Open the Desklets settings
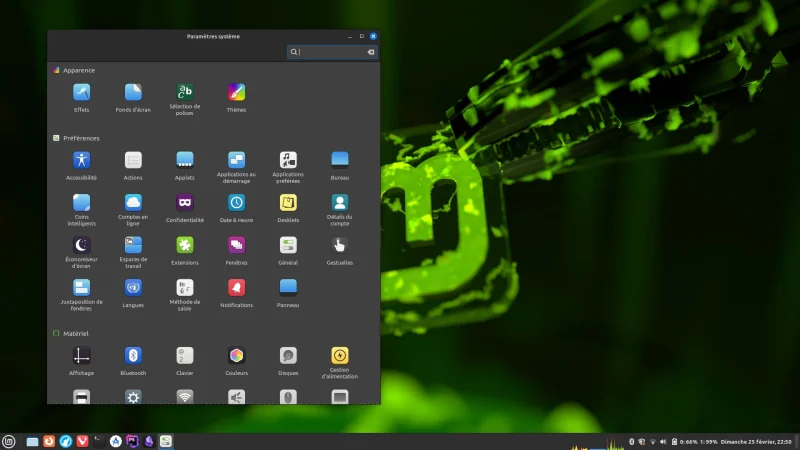Viewport: 800px width, 450px height. click(x=288, y=208)
